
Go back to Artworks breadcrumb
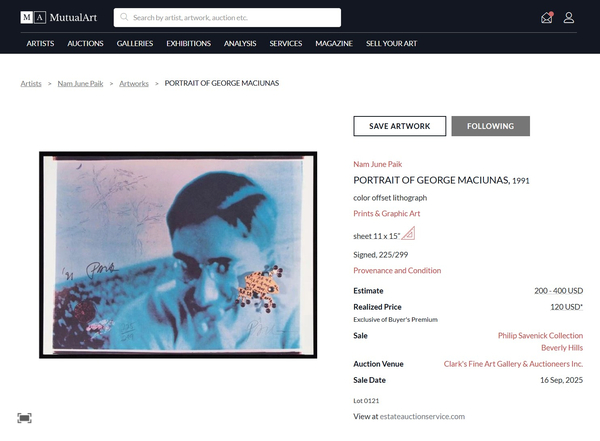(134, 83)
